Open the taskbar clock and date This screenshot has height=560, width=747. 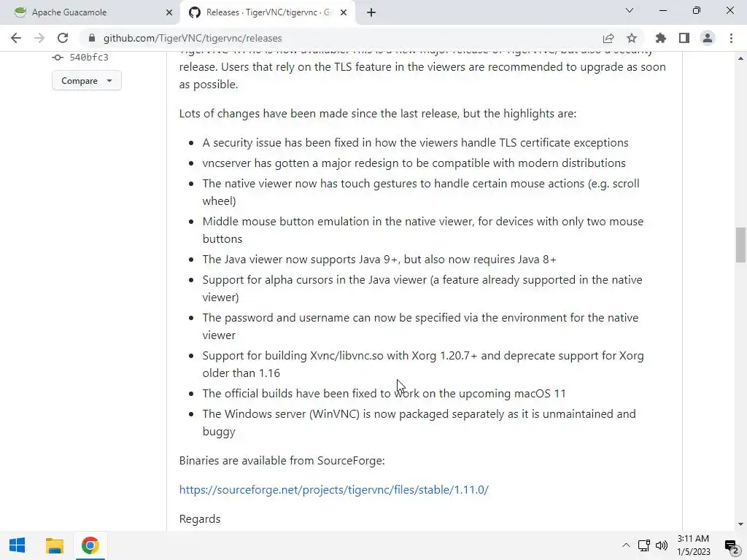[x=693, y=545]
